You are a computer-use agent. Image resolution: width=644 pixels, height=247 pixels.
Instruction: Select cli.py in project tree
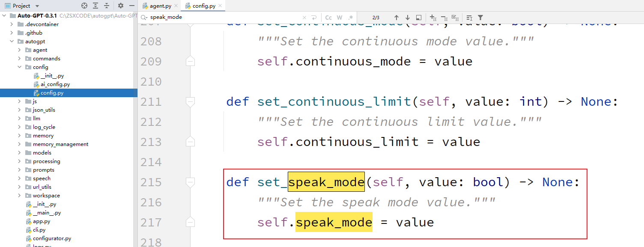coord(39,230)
